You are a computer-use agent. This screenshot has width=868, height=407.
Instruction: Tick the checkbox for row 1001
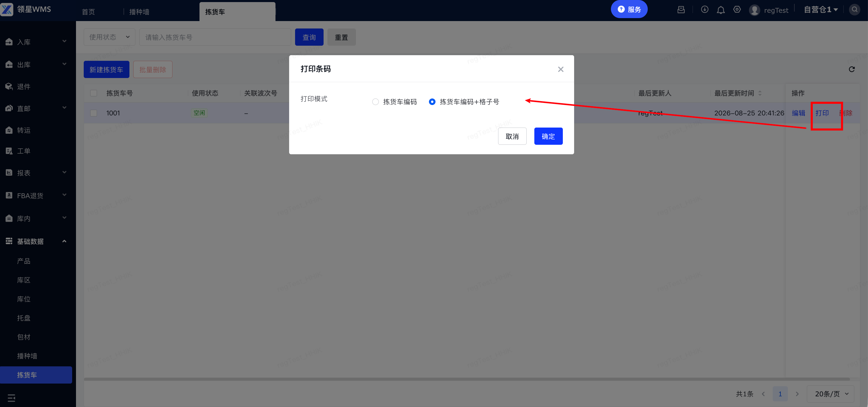(94, 113)
